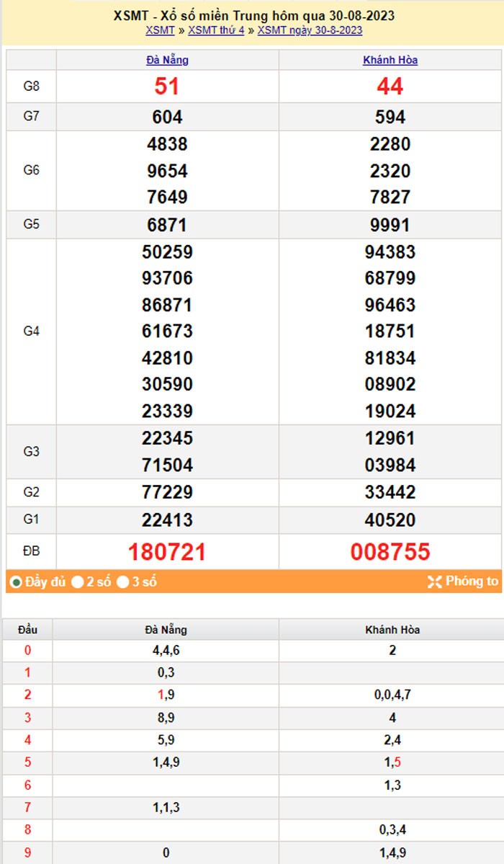This screenshot has width=504, height=864.
Task: Open the XSMT breadcrumb link
Action: pos(160,30)
